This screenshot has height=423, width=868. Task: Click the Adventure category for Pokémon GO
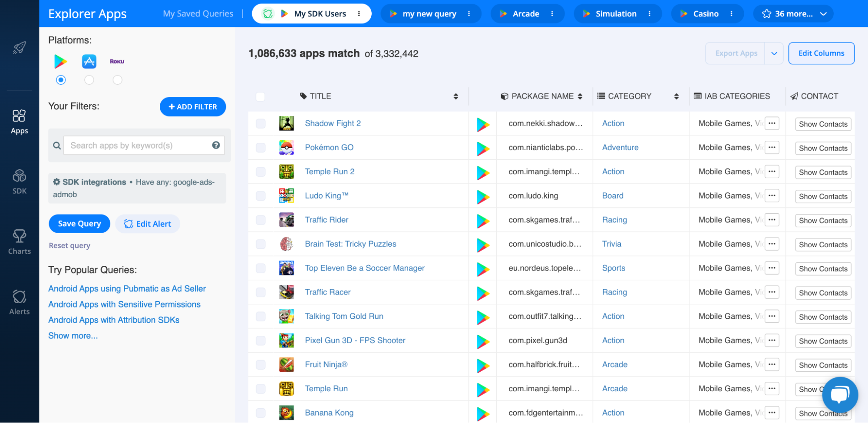[620, 148]
